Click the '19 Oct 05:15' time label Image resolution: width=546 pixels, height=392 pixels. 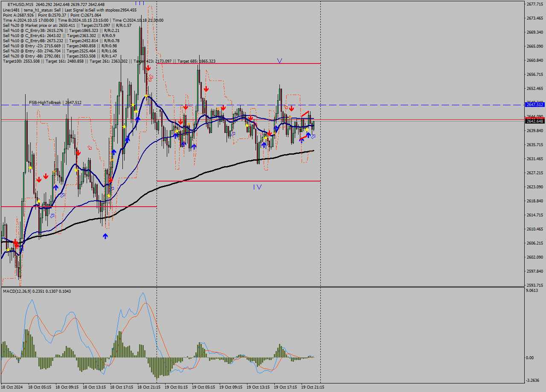(203, 387)
